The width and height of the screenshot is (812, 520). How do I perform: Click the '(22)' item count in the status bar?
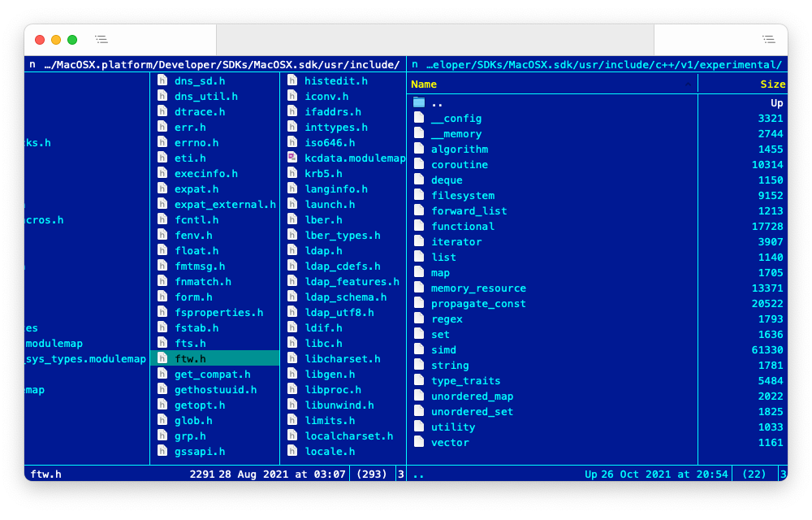754,474
